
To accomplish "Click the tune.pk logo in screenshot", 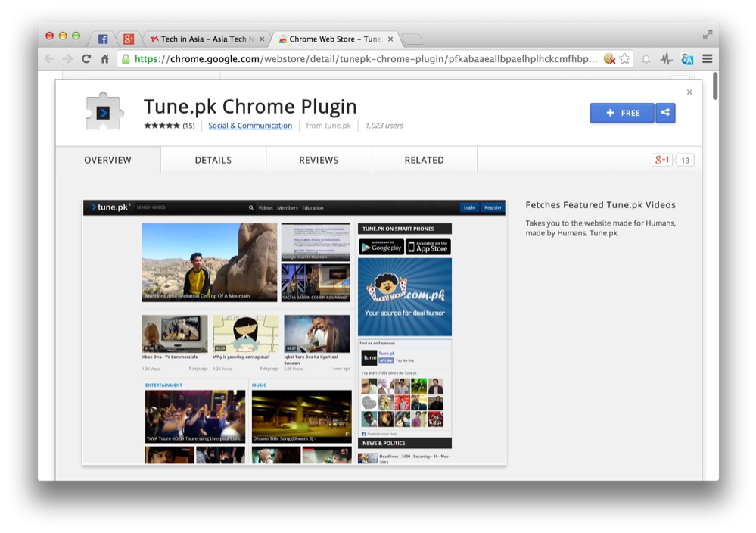I will click(x=110, y=207).
